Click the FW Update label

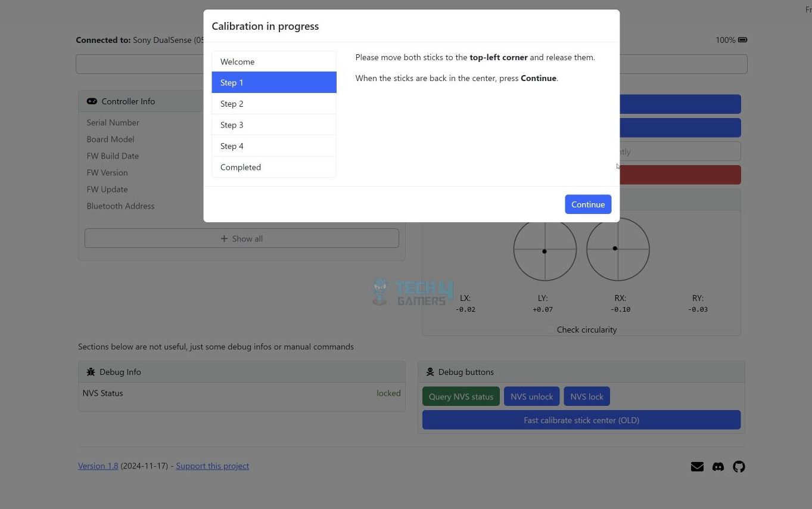pos(107,189)
